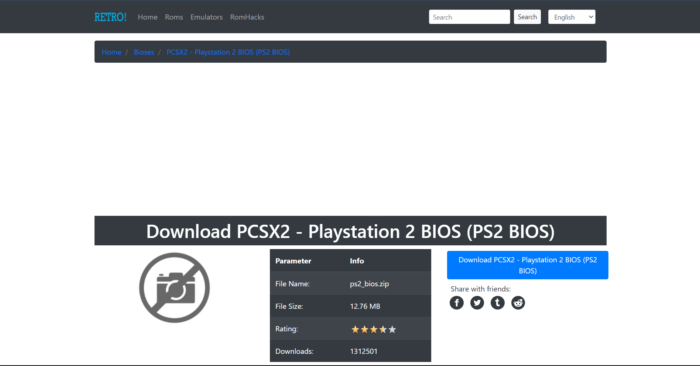Click blue Download PCSX2 BIOS button
Image resolution: width=700 pixels, height=366 pixels.
pyautogui.click(x=527, y=265)
